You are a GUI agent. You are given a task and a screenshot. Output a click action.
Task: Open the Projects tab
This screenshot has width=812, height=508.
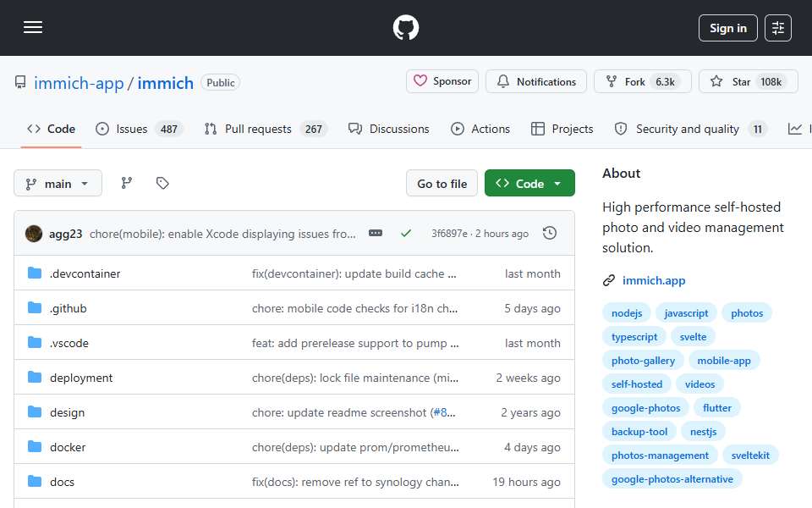pos(562,129)
